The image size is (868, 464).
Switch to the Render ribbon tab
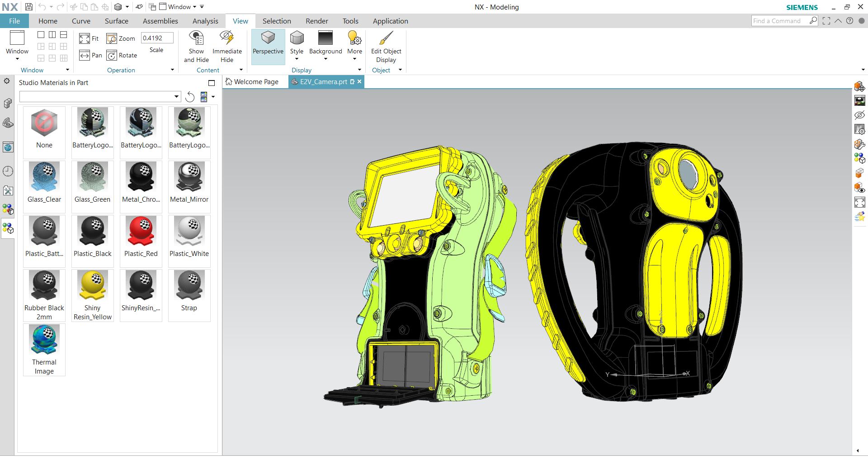coord(316,21)
